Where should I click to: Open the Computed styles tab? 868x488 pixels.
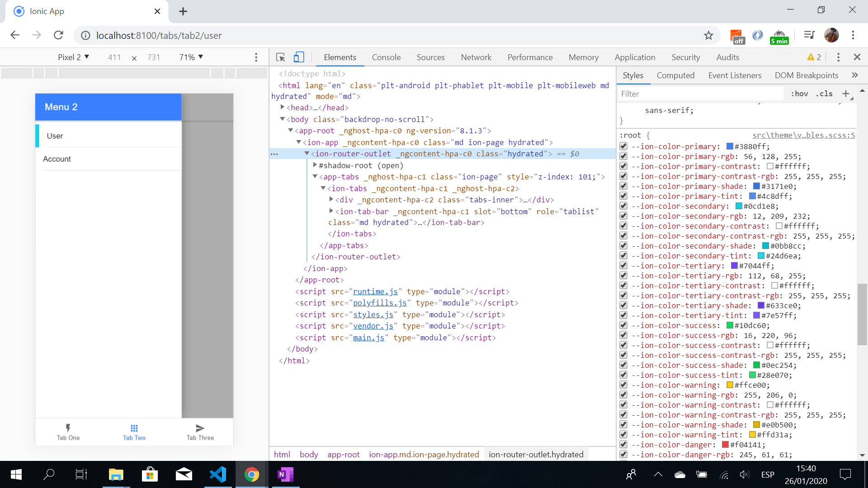click(x=675, y=75)
